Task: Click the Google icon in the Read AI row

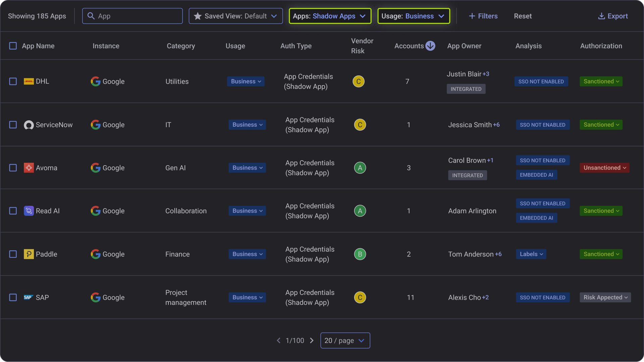Action: click(96, 211)
